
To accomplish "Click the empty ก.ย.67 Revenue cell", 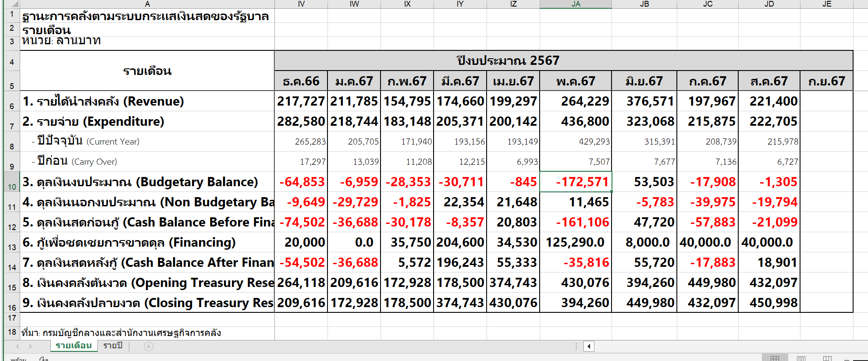I will tap(826, 101).
